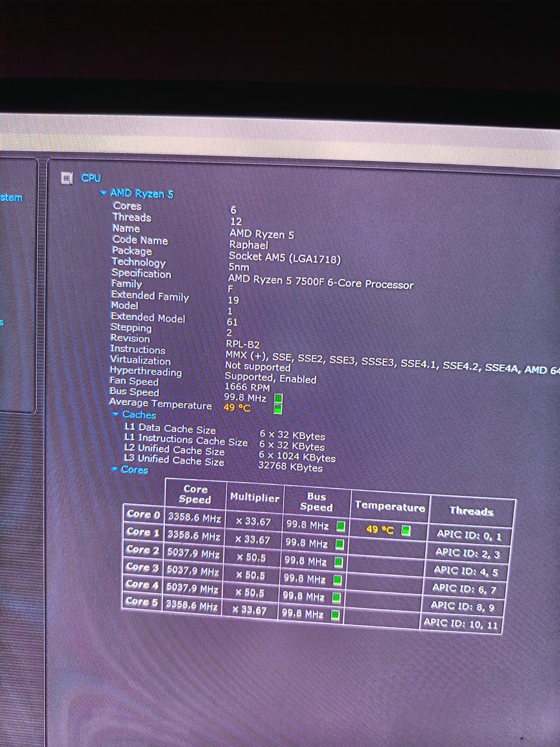Click the Core 2 speed 5037.9 MHz
Screen dimensions: 560x747
tap(193, 553)
